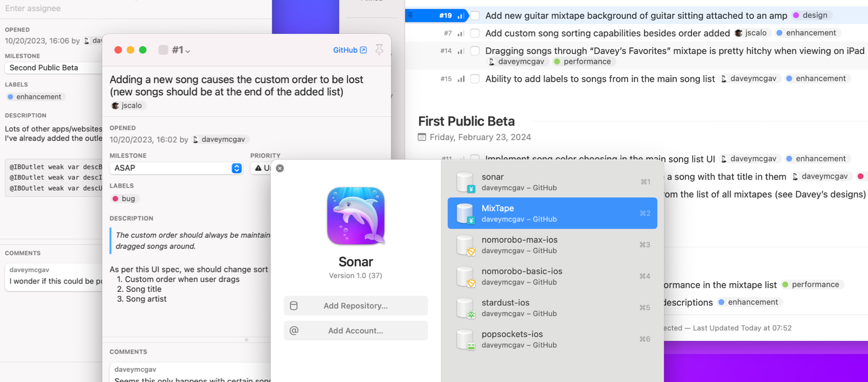Select the MixTape repository row
868x382 pixels.
tap(552, 213)
